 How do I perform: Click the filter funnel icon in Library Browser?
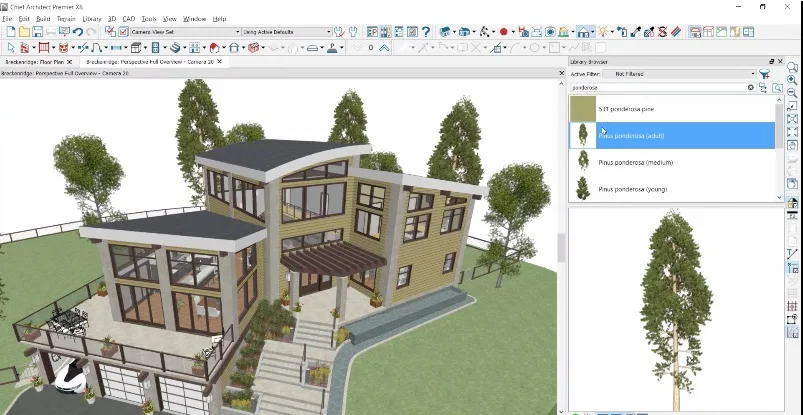pos(764,74)
